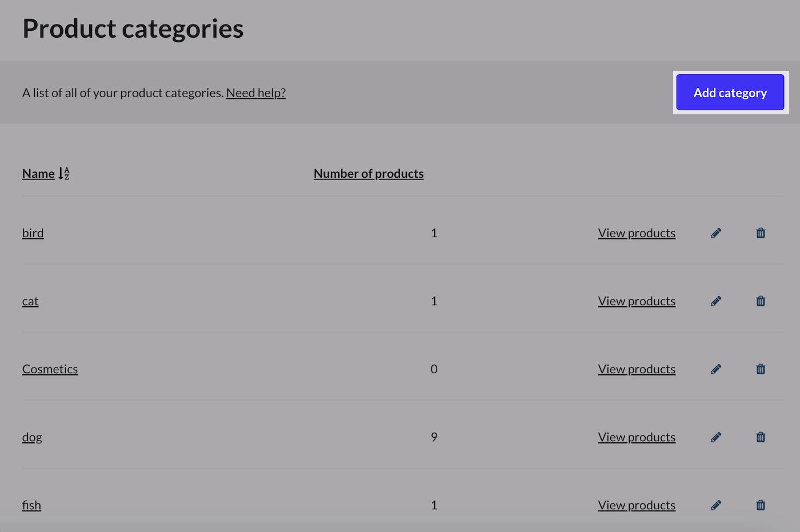The width and height of the screenshot is (800, 532).
Task: View products in the dog category
Action: click(x=637, y=437)
